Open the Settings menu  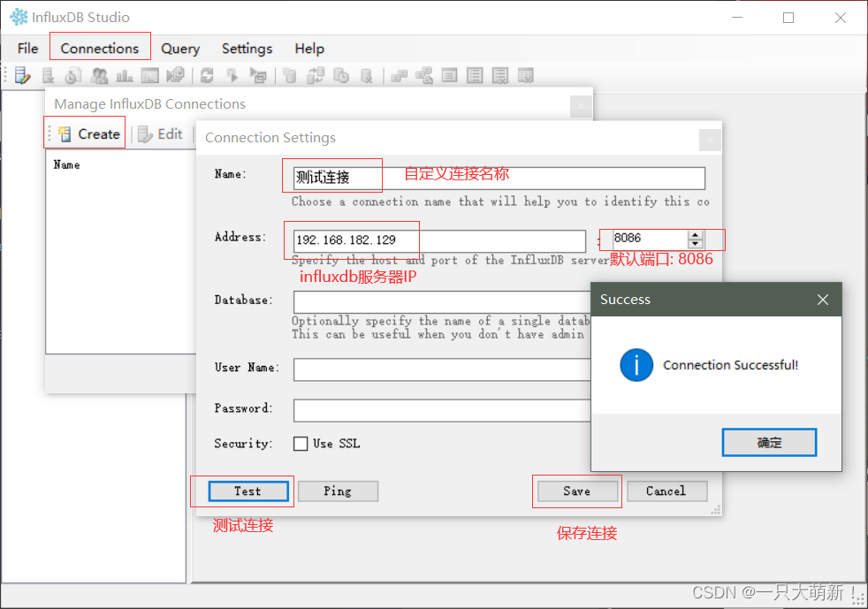247,49
